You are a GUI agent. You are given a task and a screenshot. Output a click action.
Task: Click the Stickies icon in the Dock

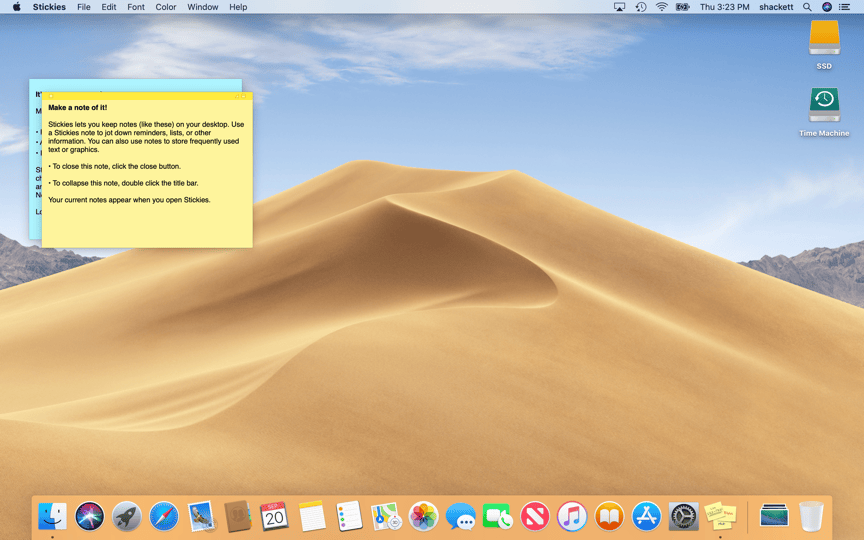click(x=720, y=516)
